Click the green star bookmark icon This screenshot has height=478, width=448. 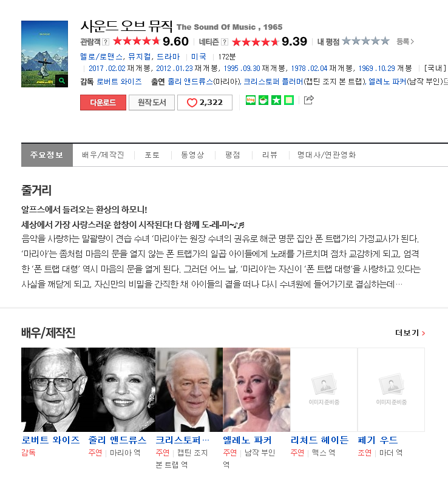(276, 100)
